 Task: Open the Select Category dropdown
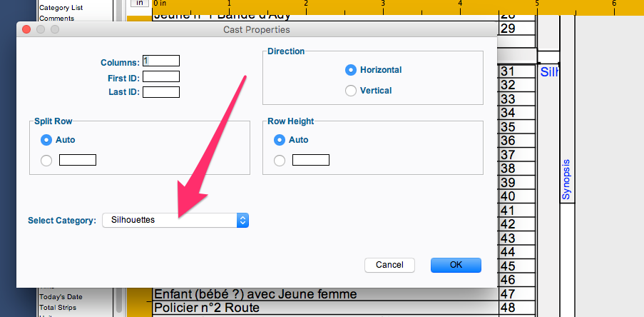(x=175, y=220)
